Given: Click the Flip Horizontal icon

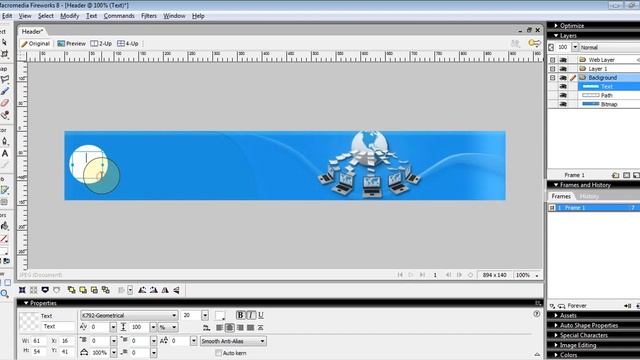Looking at the screenshot, I should tap(165, 290).
